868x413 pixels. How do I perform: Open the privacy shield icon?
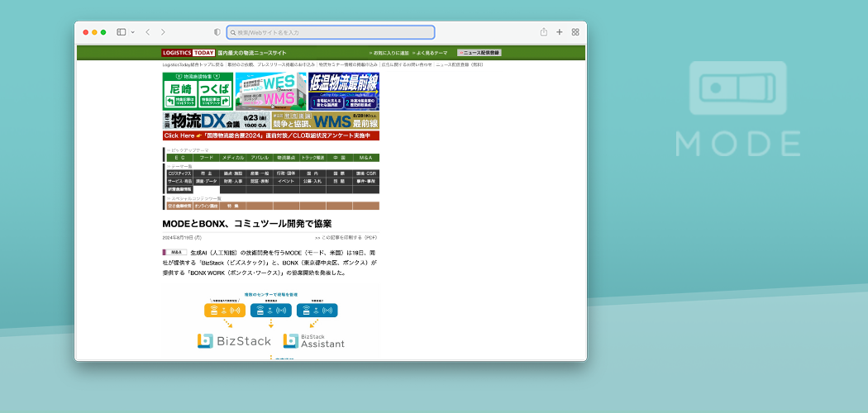[217, 32]
